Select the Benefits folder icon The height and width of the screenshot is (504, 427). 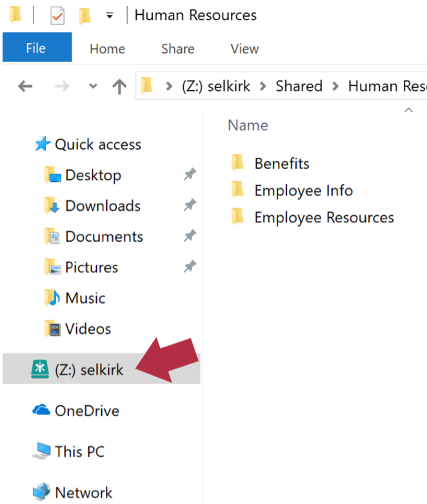tap(238, 163)
